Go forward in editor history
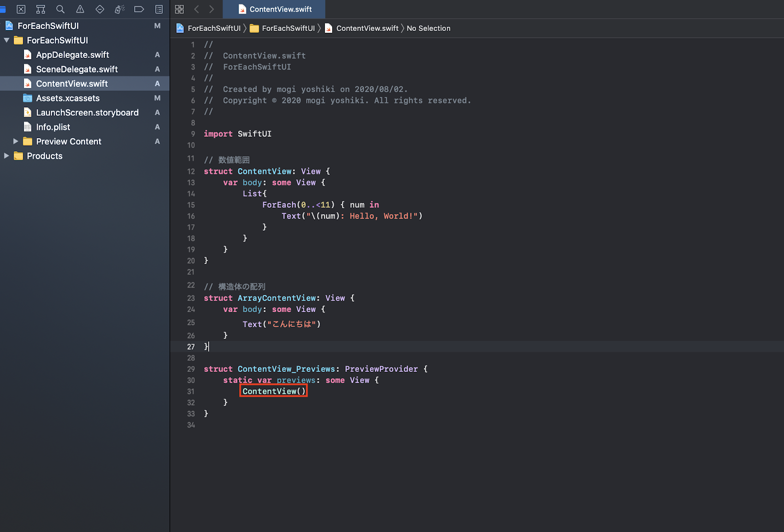The height and width of the screenshot is (532, 784). coord(212,9)
